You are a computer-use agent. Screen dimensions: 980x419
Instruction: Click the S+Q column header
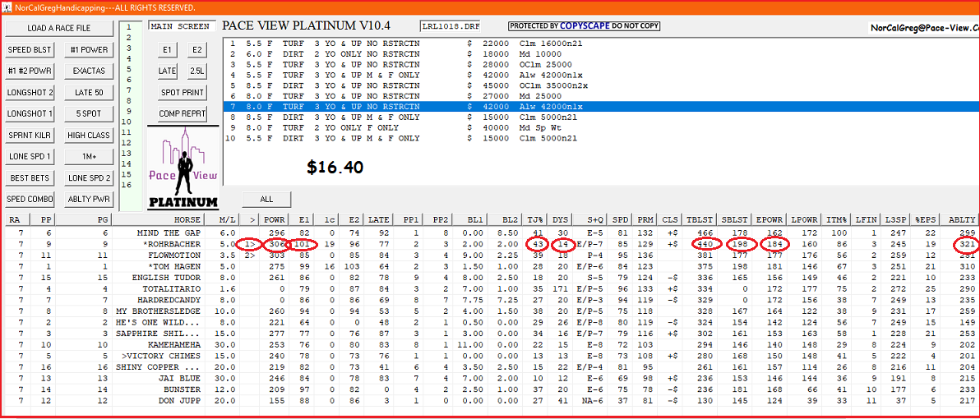[592, 219]
